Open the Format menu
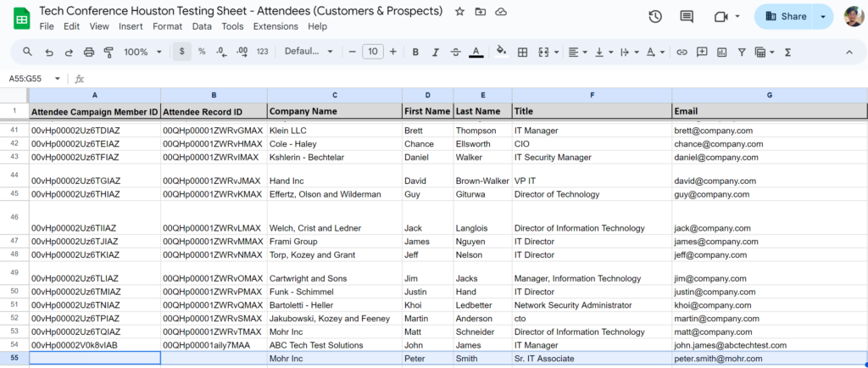Screen dimensions: 868x368 168,26
